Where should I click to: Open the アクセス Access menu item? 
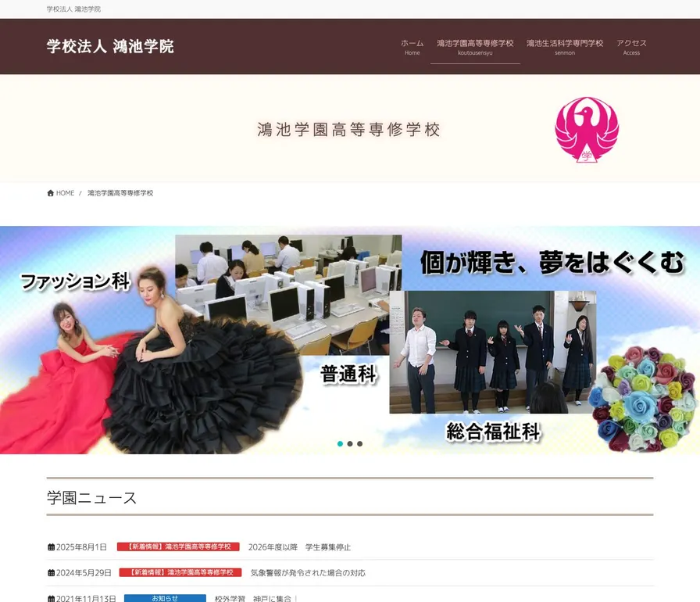coord(631,47)
